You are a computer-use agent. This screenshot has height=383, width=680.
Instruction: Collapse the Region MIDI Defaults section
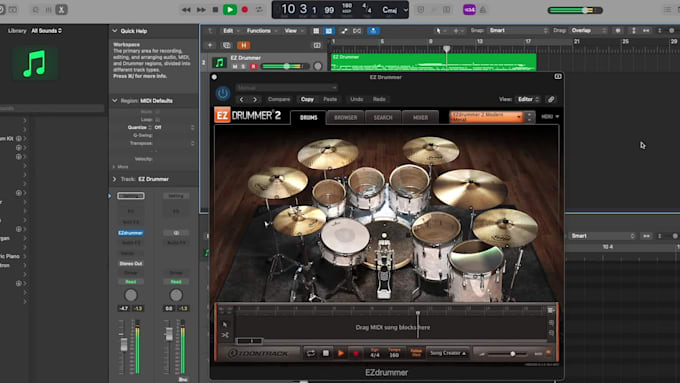115,101
